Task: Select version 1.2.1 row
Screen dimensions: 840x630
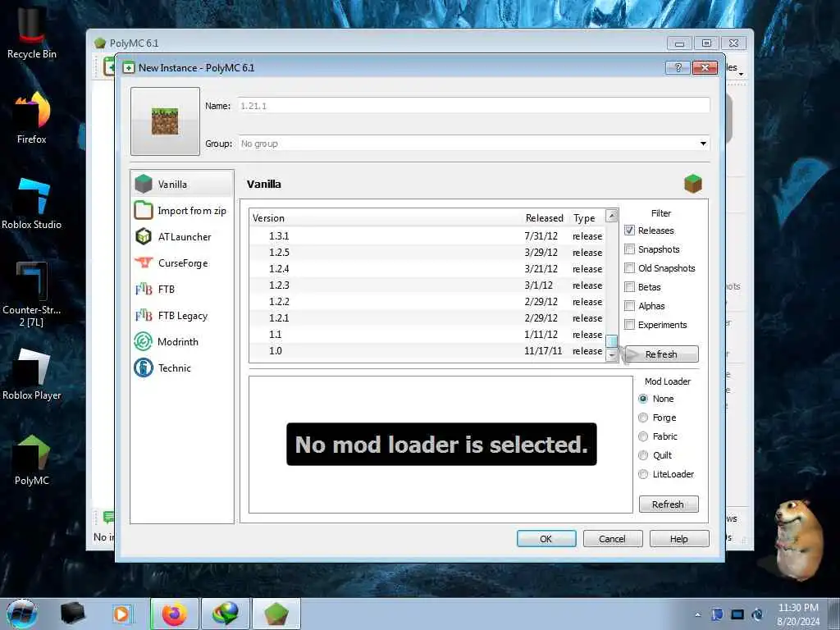Action: [427, 317]
